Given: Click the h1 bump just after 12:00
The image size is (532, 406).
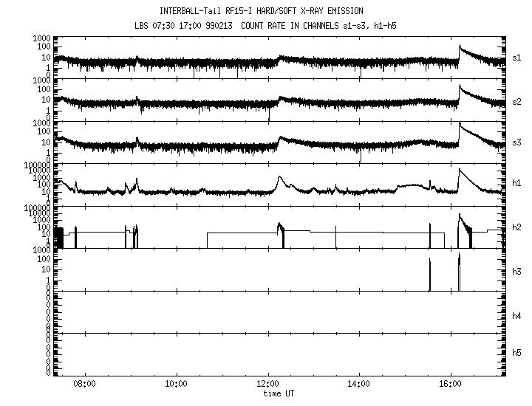Looking at the screenshot, I should [279, 177].
